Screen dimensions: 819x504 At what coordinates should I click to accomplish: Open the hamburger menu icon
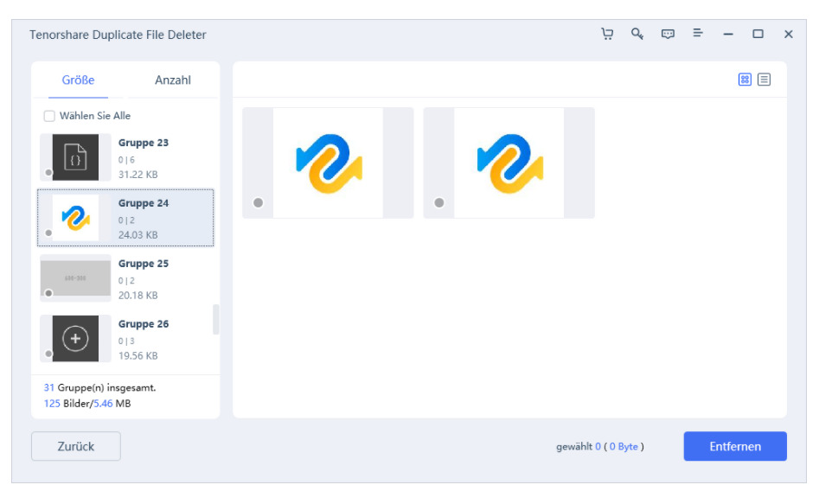[697, 34]
